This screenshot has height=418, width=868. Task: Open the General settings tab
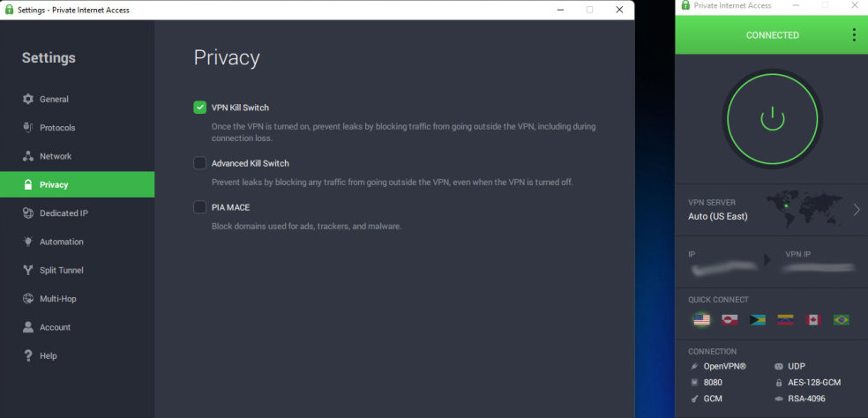pyautogui.click(x=54, y=100)
